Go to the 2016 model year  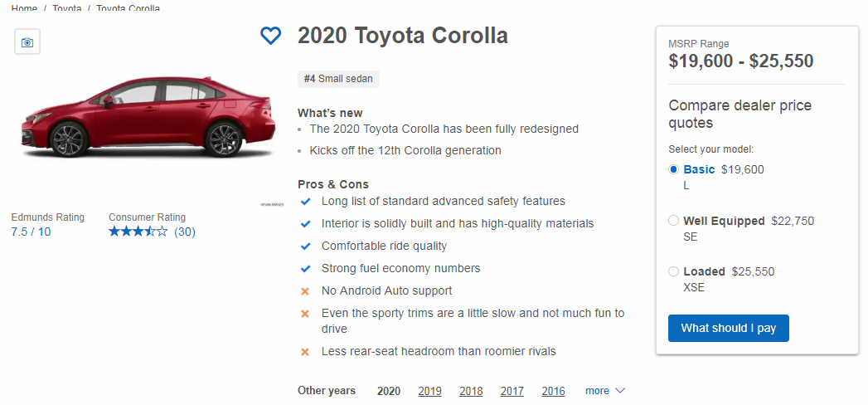(x=553, y=392)
